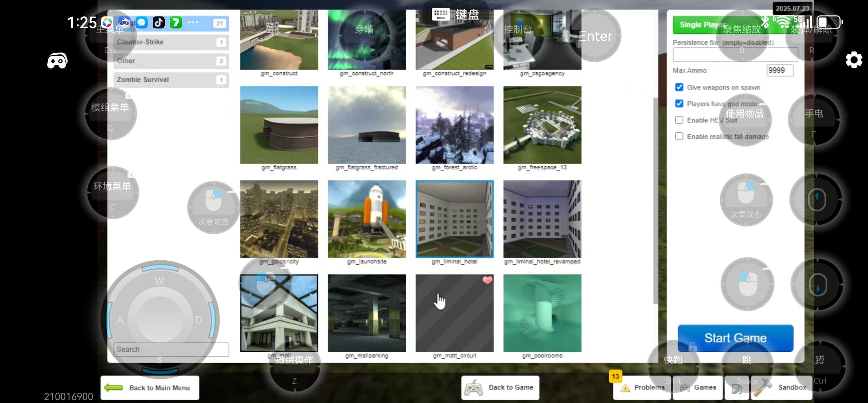The image size is (868, 403).
Task: Select the Other map category
Action: tap(171, 61)
